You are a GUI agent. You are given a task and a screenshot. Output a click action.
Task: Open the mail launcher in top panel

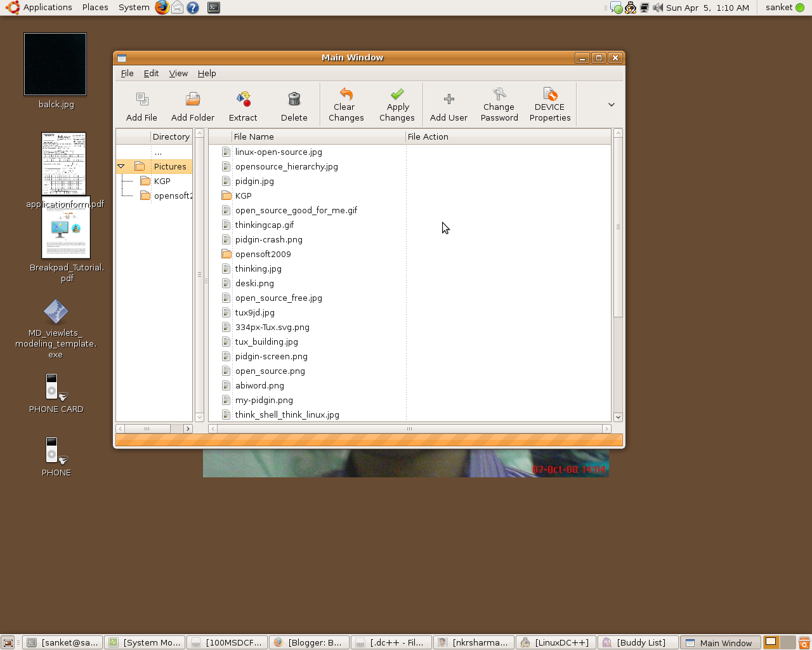tap(178, 8)
